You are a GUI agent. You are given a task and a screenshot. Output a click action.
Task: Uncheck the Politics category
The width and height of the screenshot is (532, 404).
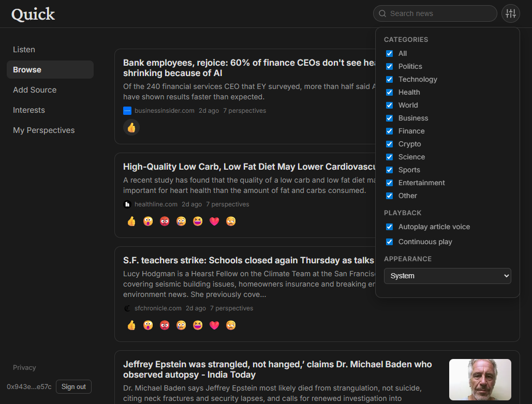point(389,66)
